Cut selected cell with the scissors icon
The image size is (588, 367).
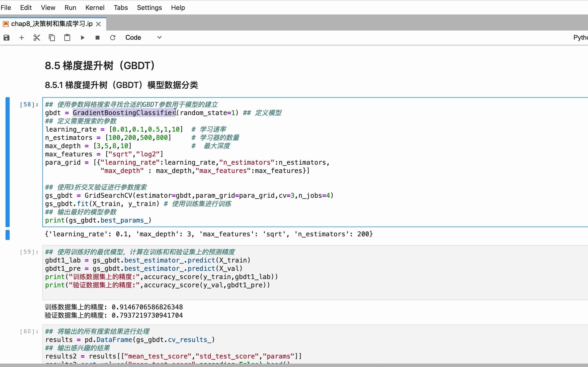[37, 38]
